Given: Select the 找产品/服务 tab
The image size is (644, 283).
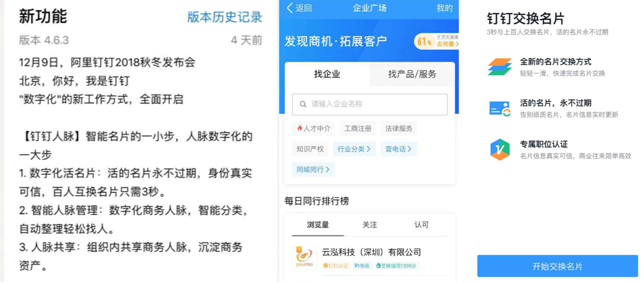Looking at the screenshot, I should coord(393,75).
